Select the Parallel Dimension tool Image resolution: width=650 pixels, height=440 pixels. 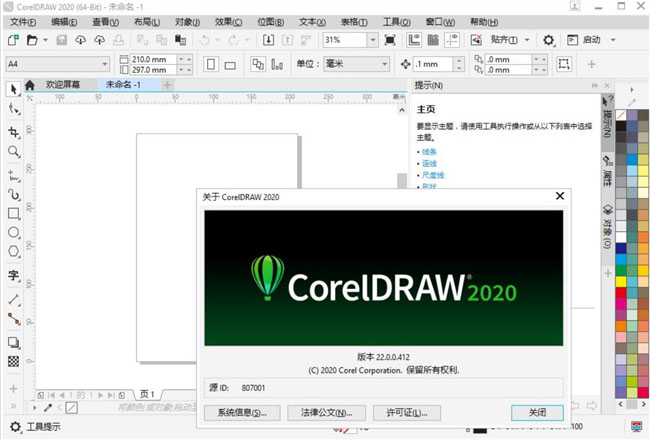tap(14, 299)
